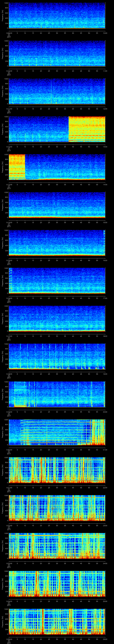This screenshot has height=644, width=114.
Task: Click the 0:12:00 start timestamp label
Action: point(9,147)
